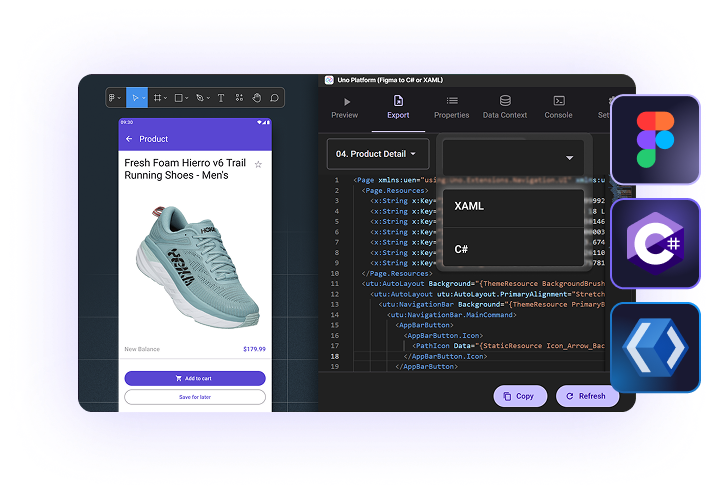Expand the Frame tool options chevron
Viewport: 714px width, 494px height.
(x=165, y=98)
